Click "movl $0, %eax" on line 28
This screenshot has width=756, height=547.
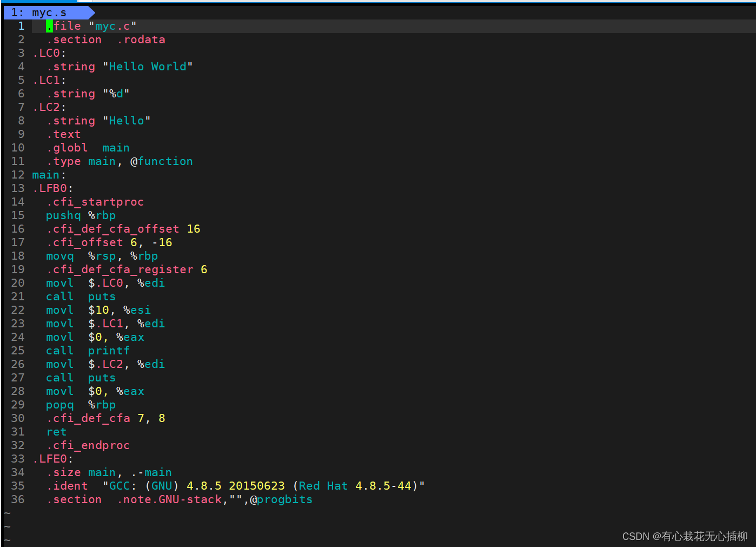coord(95,391)
